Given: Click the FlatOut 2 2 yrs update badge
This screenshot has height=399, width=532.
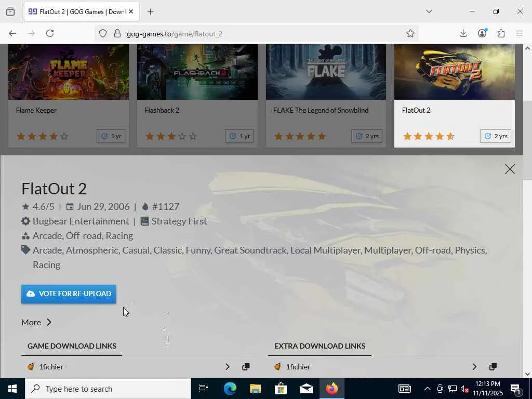Looking at the screenshot, I should pyautogui.click(x=495, y=136).
